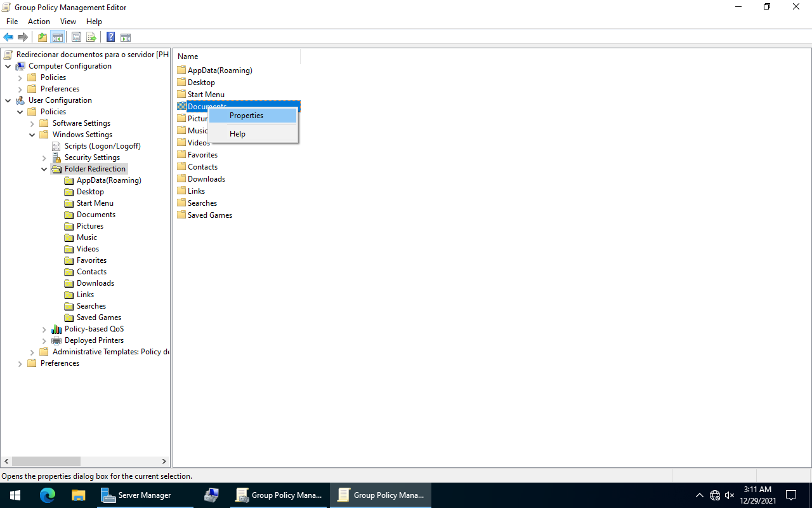The width and height of the screenshot is (812, 508).
Task: Click the Back arrow toolbar icon
Action: 8,37
